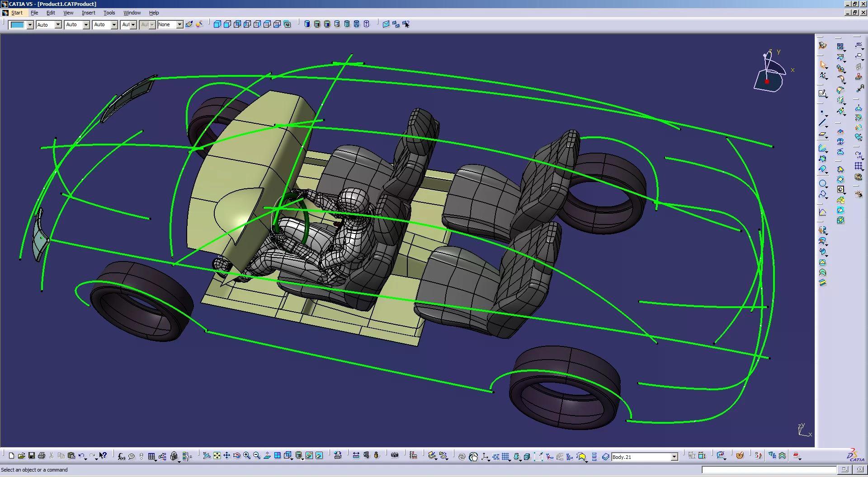Image resolution: width=868 pixels, height=477 pixels.
Task: Click the Start menu button
Action: (x=17, y=13)
